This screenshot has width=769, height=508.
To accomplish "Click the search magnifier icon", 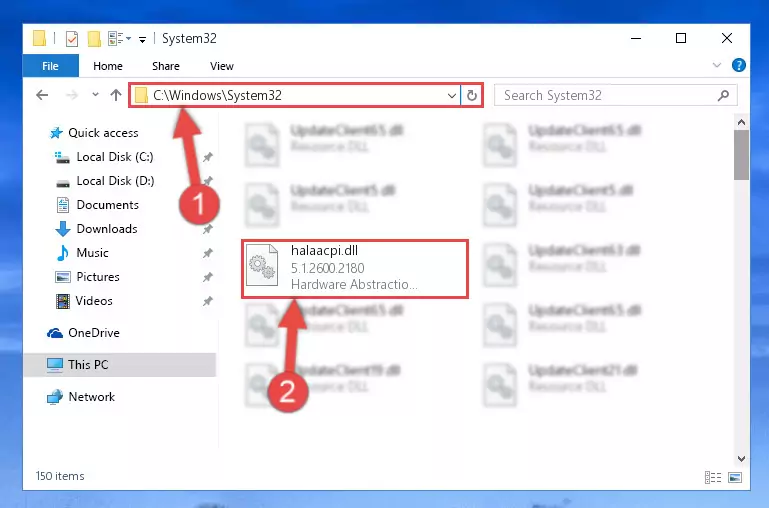I will (x=723, y=95).
